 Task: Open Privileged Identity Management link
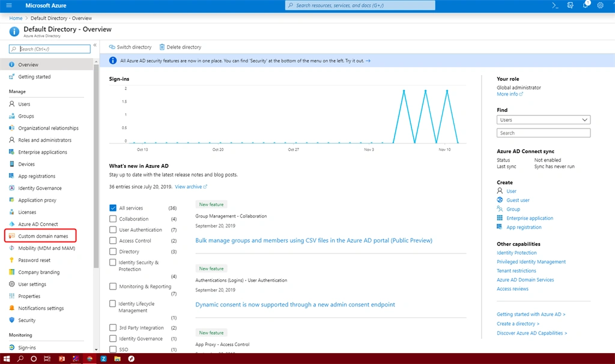coord(531,262)
